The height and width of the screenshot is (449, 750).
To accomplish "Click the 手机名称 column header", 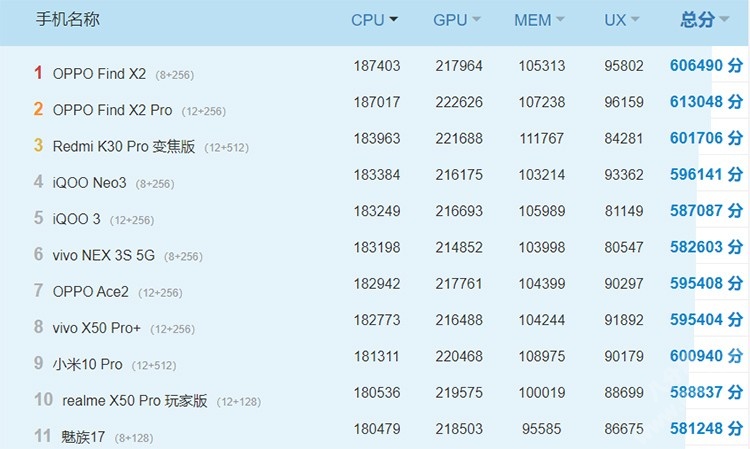I will pyautogui.click(x=67, y=19).
